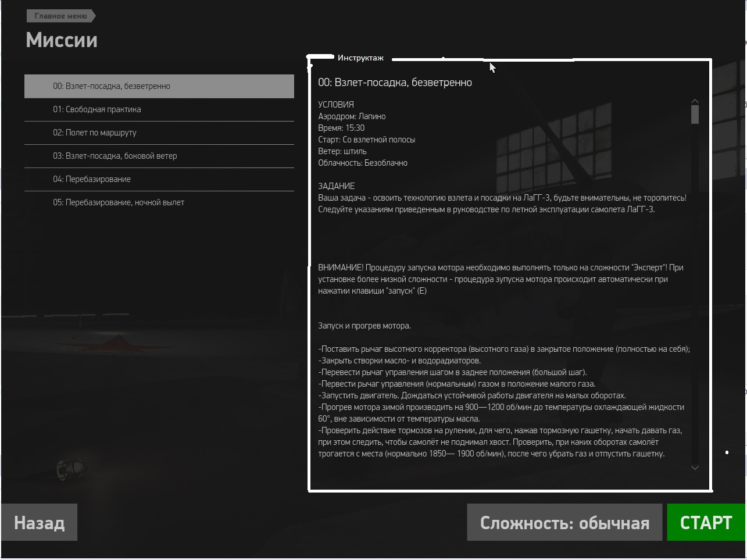
Task: Click briefing title 00: Взлет-посадка, безветренно
Action: pos(395,83)
